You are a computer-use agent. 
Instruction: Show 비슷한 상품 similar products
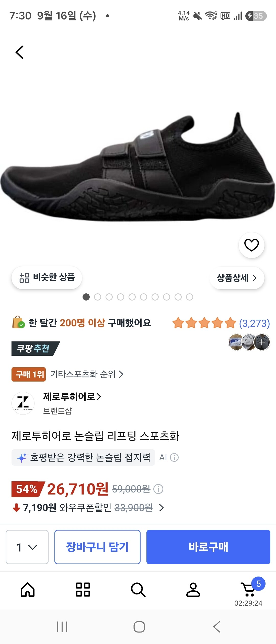pyautogui.click(x=47, y=278)
